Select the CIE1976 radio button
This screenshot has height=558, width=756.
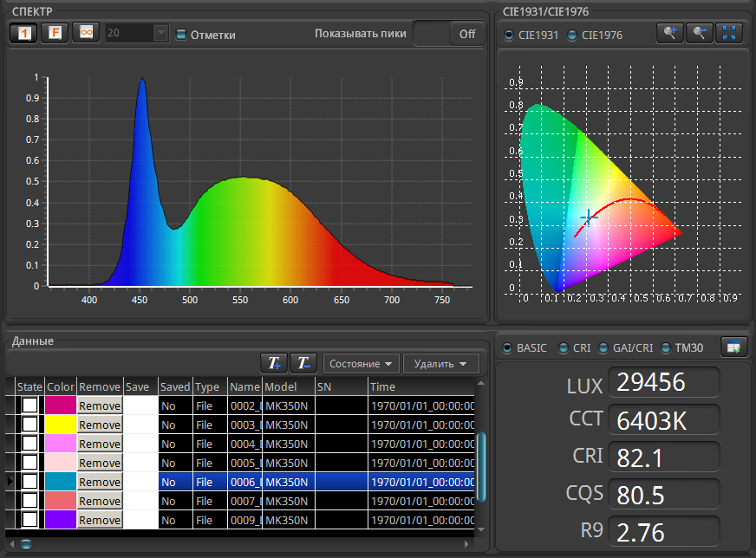click(x=572, y=36)
